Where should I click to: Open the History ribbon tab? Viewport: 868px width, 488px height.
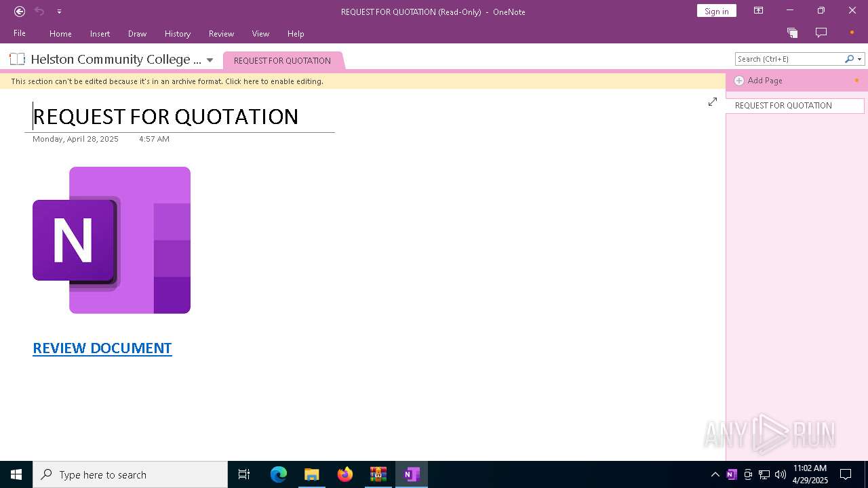coord(178,33)
